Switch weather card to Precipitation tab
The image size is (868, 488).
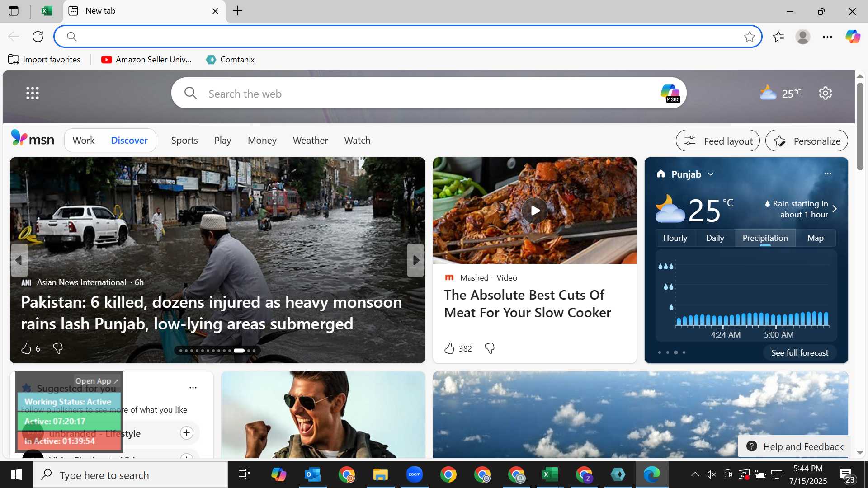pos(765,238)
